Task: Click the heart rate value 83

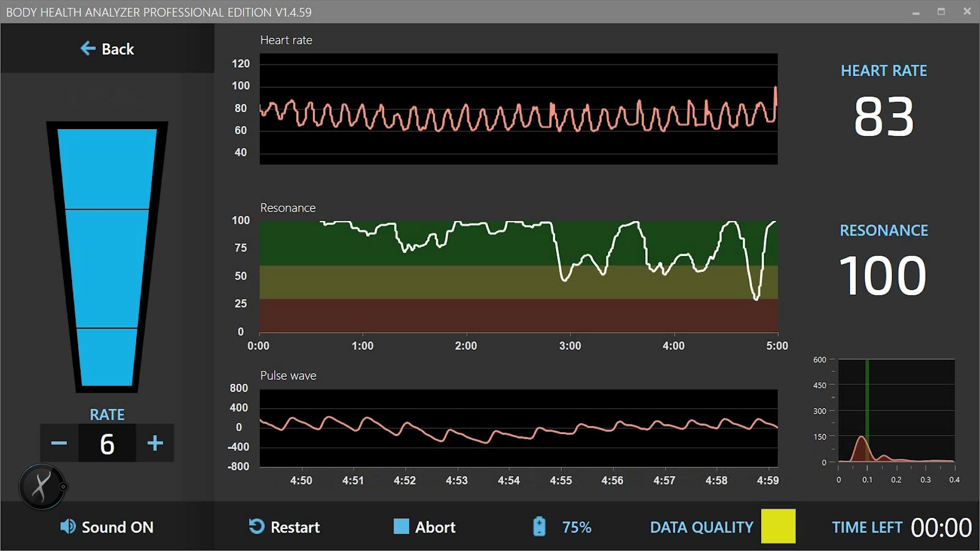Action: [x=884, y=117]
